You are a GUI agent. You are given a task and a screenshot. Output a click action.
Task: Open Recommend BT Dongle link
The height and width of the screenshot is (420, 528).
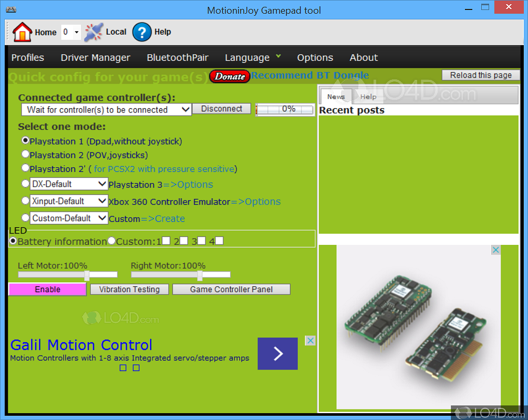(310, 75)
